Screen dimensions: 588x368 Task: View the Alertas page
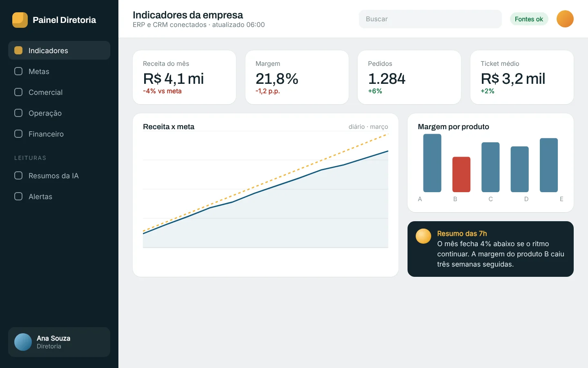click(x=59, y=196)
